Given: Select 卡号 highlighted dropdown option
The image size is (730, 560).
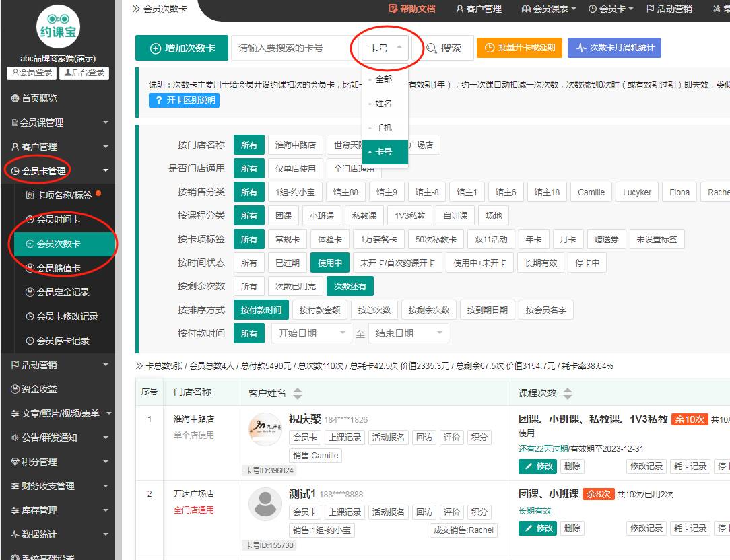Looking at the screenshot, I should point(385,151).
